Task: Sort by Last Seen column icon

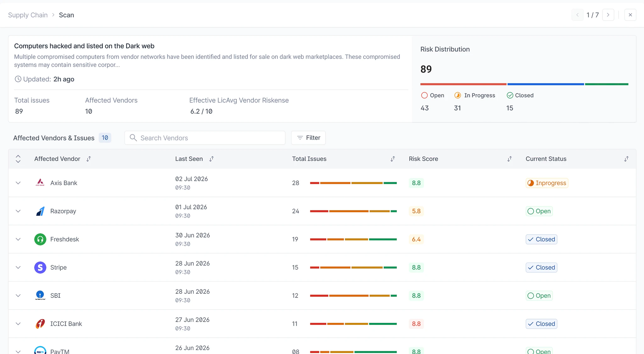Action: pyautogui.click(x=211, y=159)
